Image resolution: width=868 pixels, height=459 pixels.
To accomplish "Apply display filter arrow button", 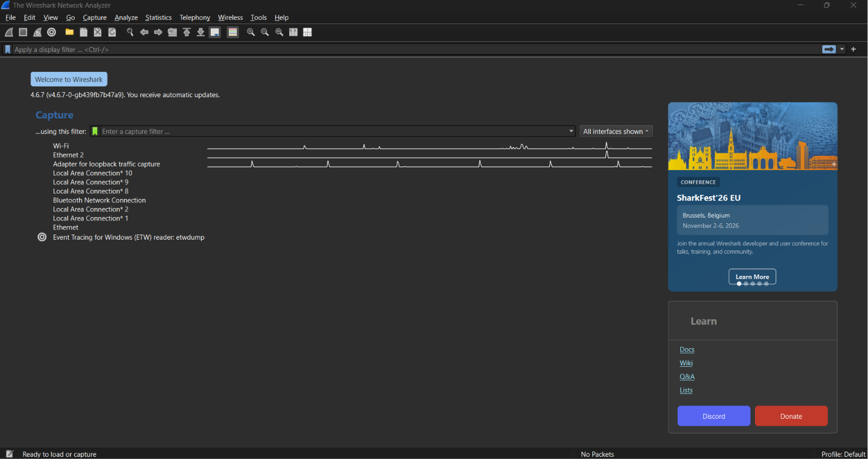I will [x=829, y=49].
